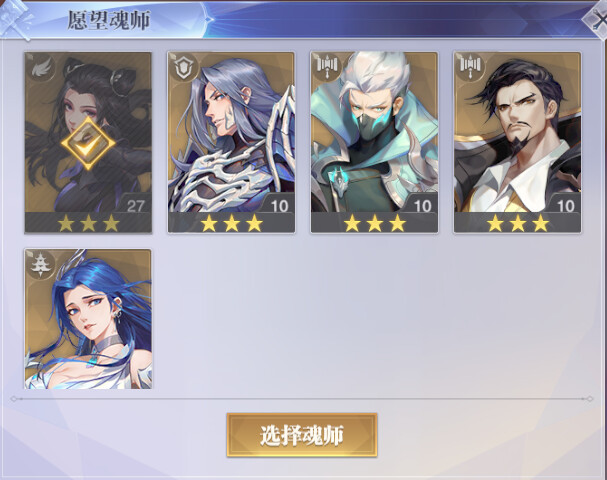Click the level 27 badge on first card
Screen dimensions: 607x480
click(x=135, y=205)
